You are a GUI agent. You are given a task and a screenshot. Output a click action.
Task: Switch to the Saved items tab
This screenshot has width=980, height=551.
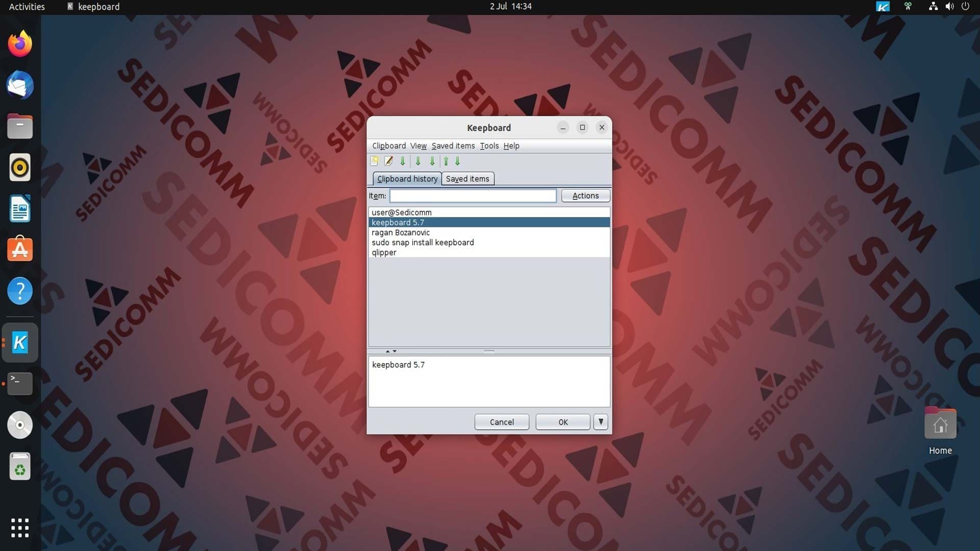tap(468, 179)
